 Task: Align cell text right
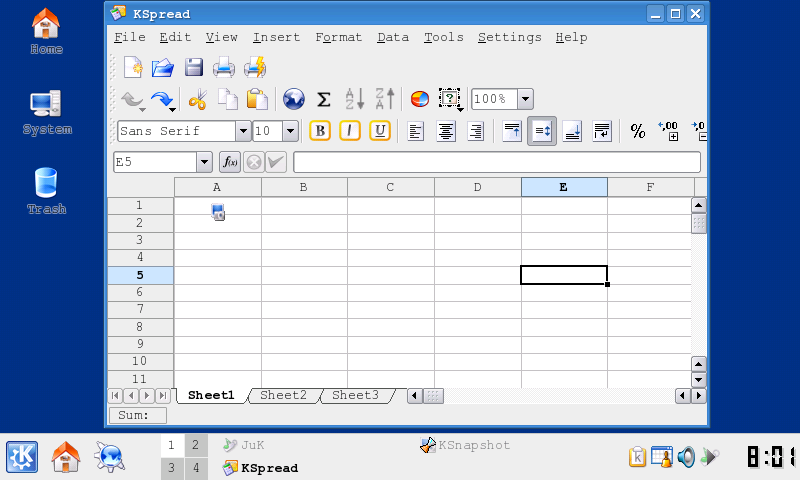coord(476,132)
